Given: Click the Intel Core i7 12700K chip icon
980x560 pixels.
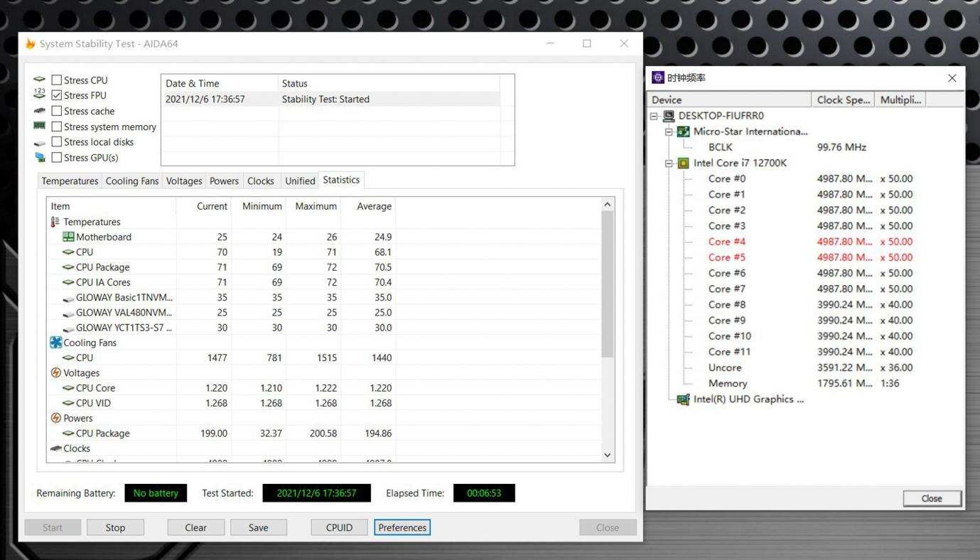Looking at the screenshot, I should click(x=683, y=163).
